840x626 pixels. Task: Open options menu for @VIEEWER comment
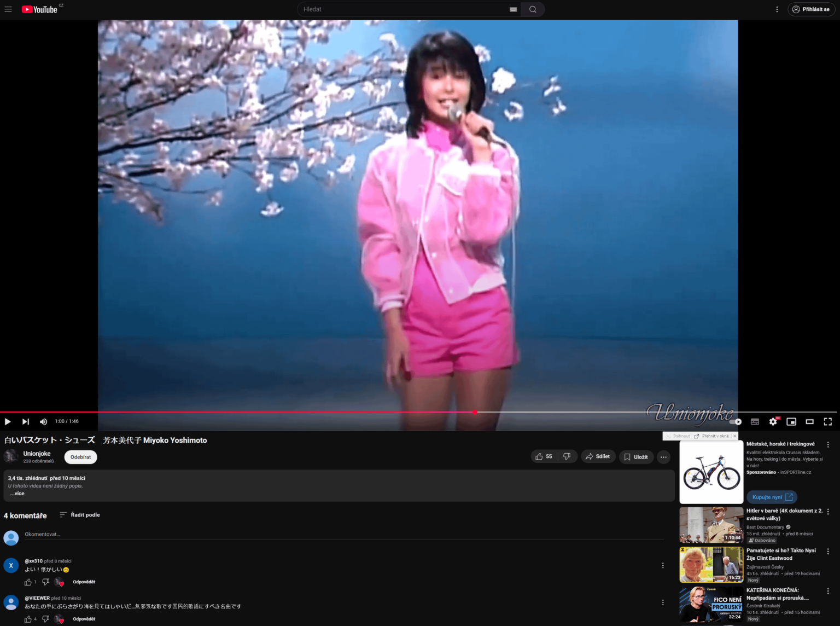[x=663, y=602]
